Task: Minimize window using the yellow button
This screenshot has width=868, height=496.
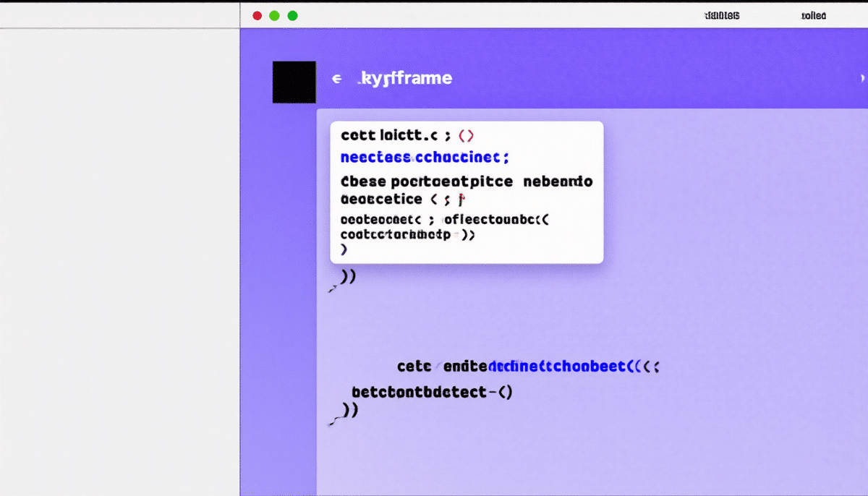Action: coord(274,15)
